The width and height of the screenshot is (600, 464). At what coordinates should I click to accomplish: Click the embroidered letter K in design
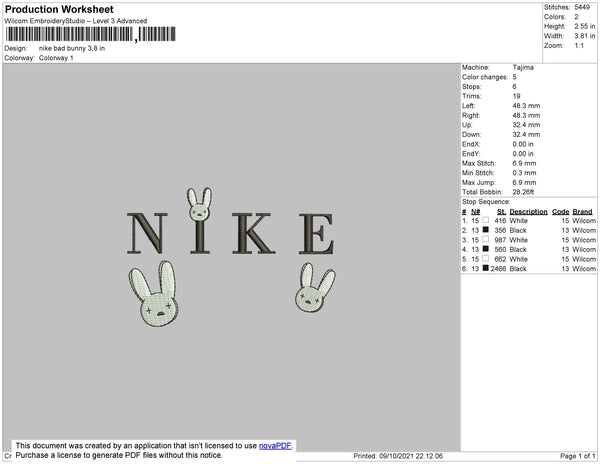[253, 233]
